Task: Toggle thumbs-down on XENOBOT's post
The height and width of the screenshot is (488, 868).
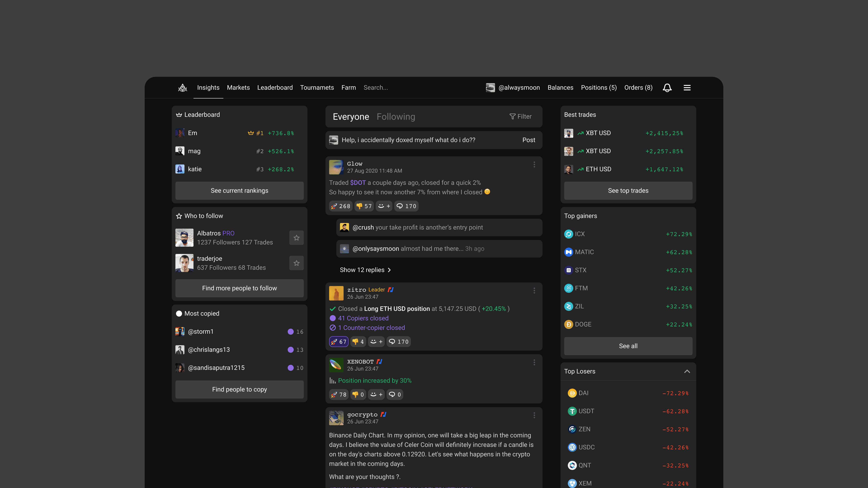Action: [x=358, y=395]
